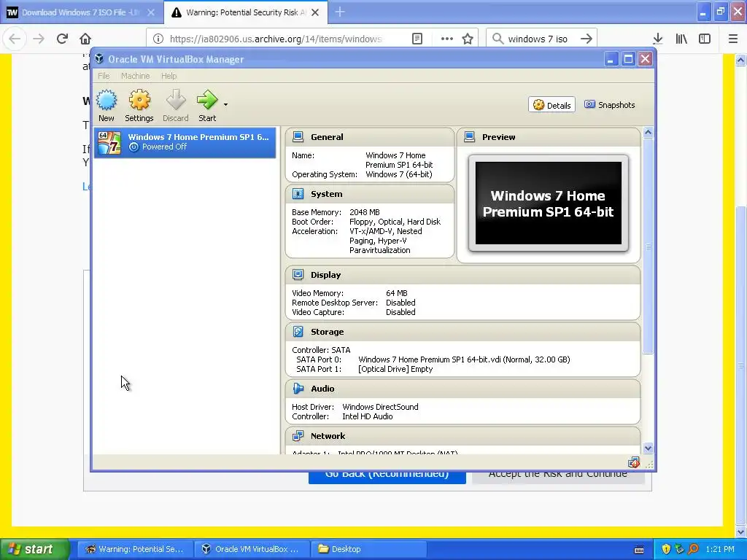Open the Help menu in VirtualBox
Image resolution: width=747 pixels, height=560 pixels.
(x=169, y=76)
